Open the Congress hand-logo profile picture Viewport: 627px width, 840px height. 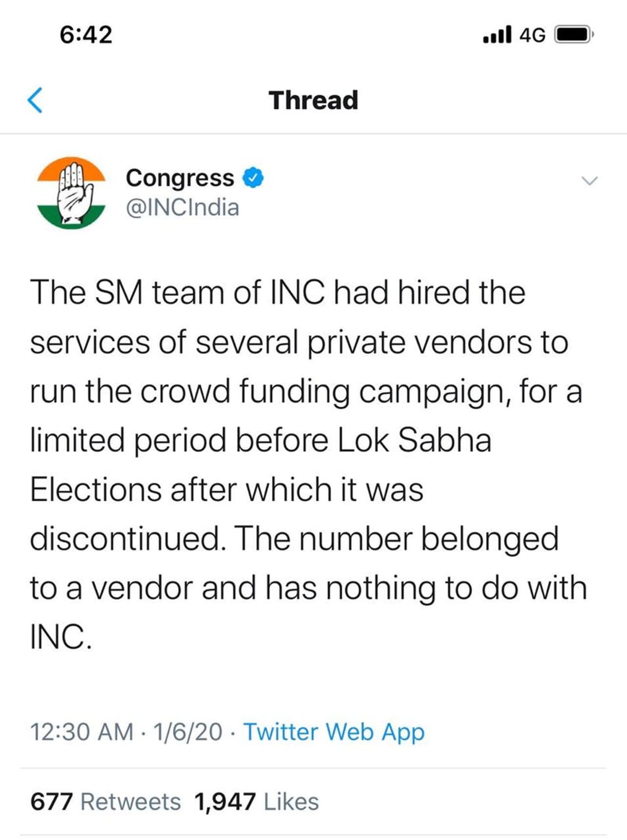72,192
